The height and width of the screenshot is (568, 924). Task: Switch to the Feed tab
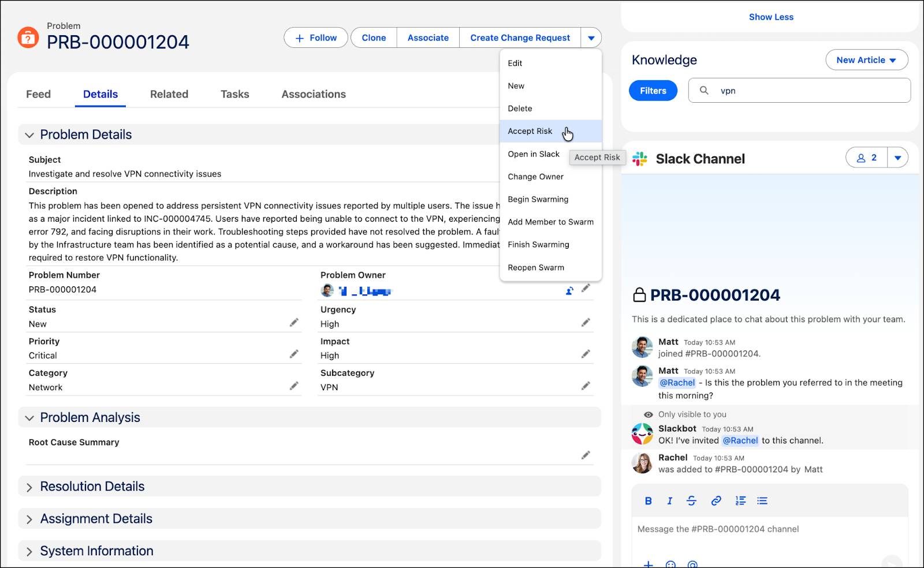tap(38, 94)
